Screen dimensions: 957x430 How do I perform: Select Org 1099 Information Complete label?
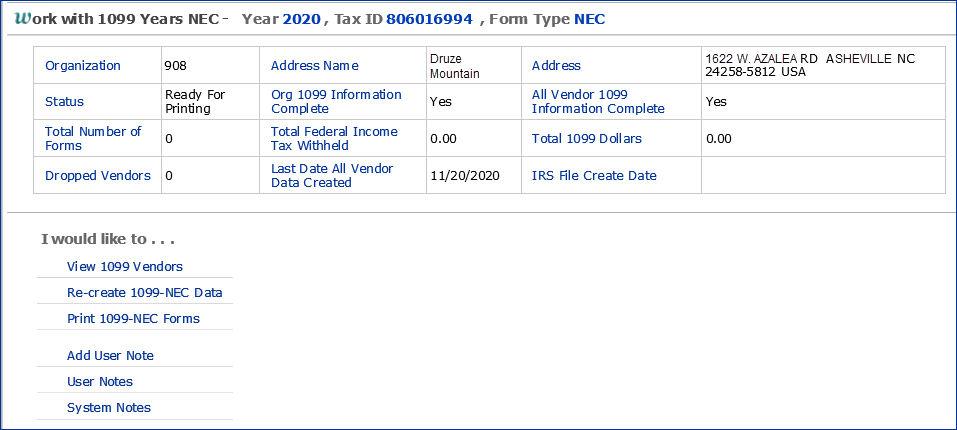coord(336,102)
